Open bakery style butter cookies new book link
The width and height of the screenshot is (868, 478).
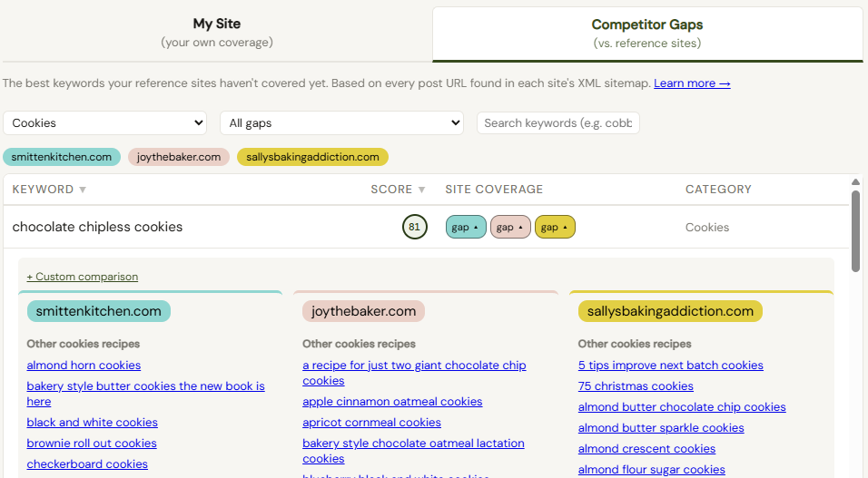[145, 394]
